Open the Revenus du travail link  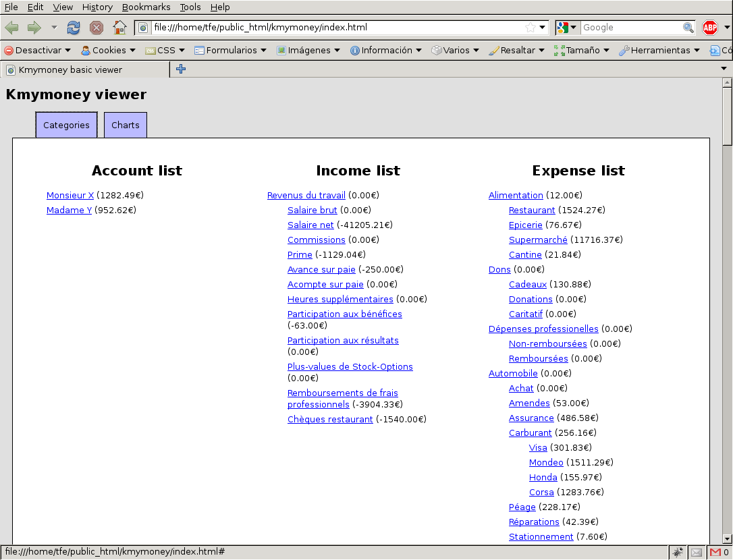306,196
